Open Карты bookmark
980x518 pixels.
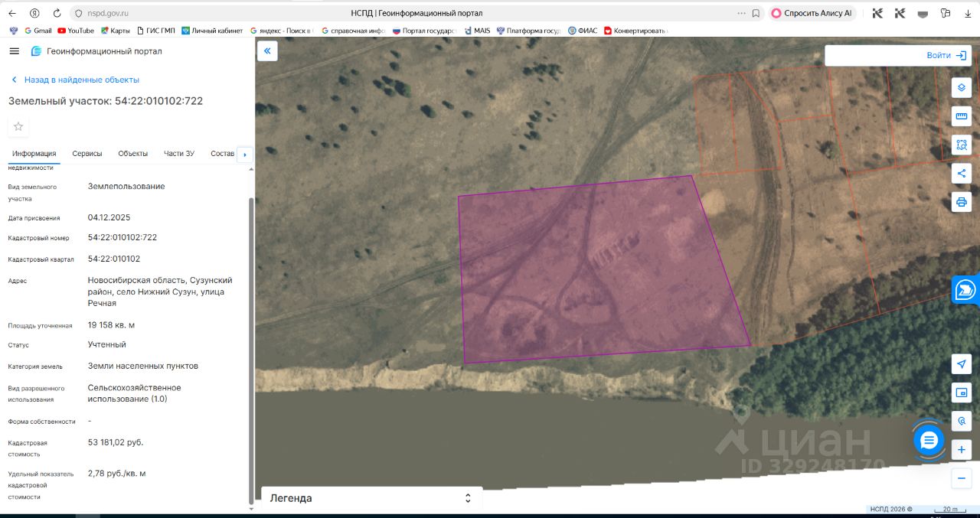tap(115, 31)
